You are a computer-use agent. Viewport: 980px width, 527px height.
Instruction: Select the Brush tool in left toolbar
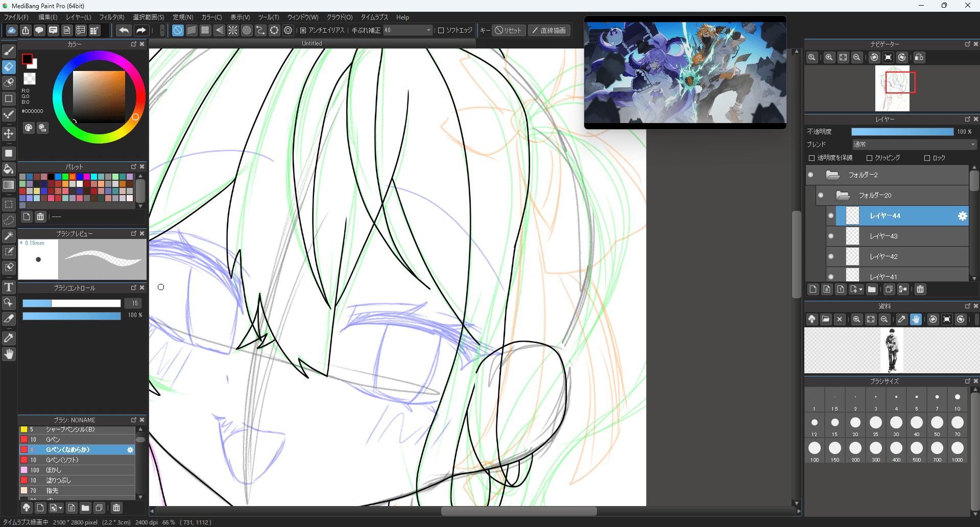(x=9, y=51)
